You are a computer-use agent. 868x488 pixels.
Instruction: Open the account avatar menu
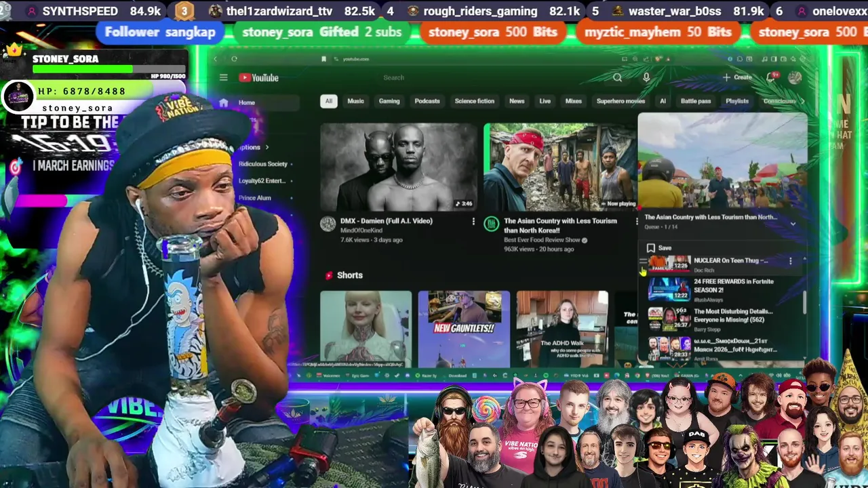coord(795,77)
